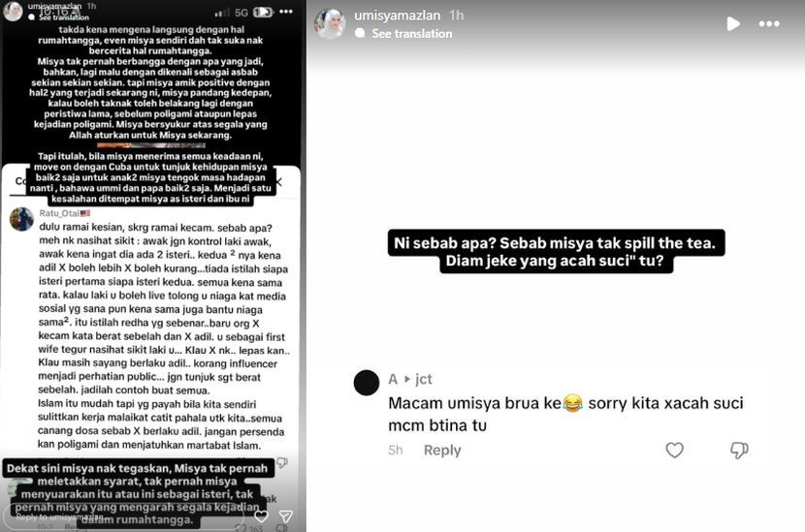Image resolution: width=805 pixels, height=532 pixels.
Task: Reply to the Macam umisya comment
Action: 442,450
